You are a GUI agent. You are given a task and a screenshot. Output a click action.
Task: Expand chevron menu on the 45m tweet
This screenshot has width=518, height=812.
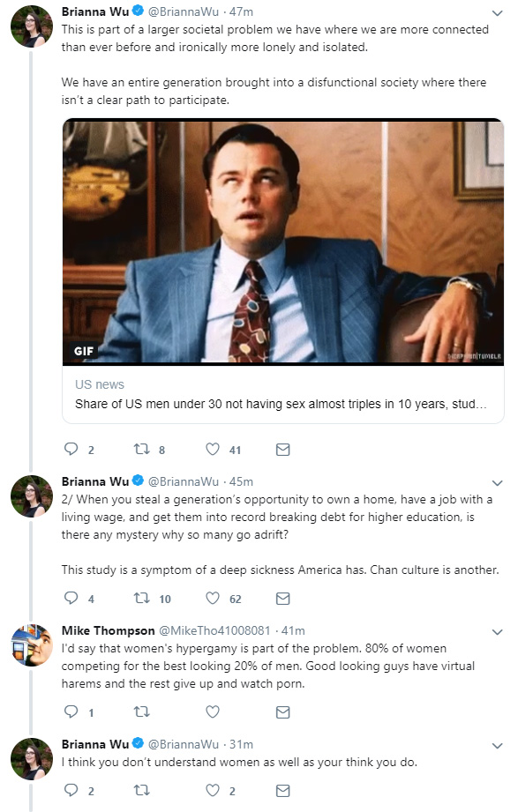pos(497,482)
